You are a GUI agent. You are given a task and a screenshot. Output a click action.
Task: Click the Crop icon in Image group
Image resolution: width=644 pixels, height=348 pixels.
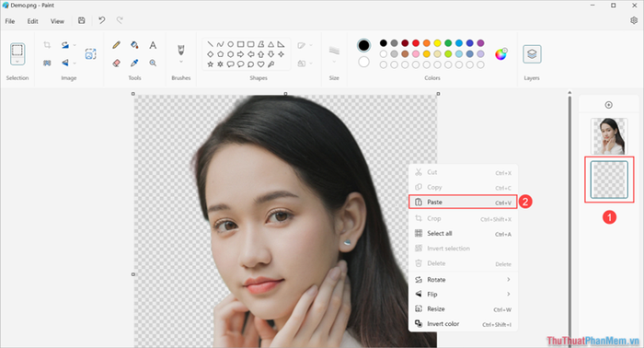pyautogui.click(x=47, y=45)
